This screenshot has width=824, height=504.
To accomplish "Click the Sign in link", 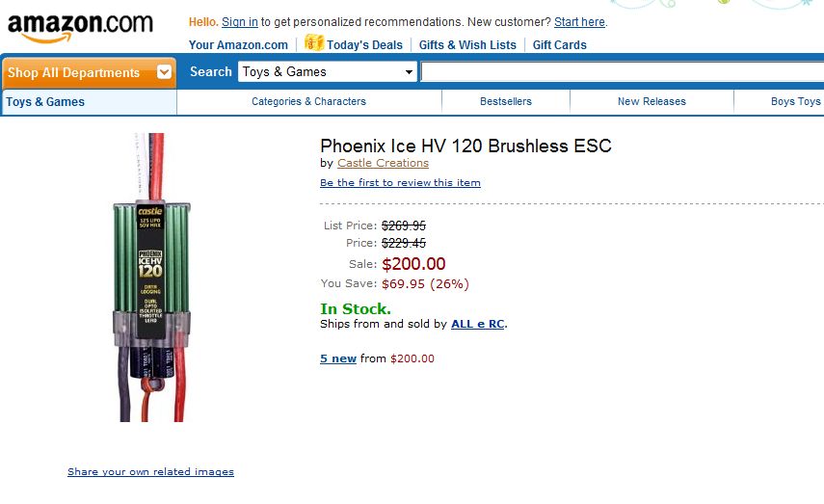I will point(240,22).
